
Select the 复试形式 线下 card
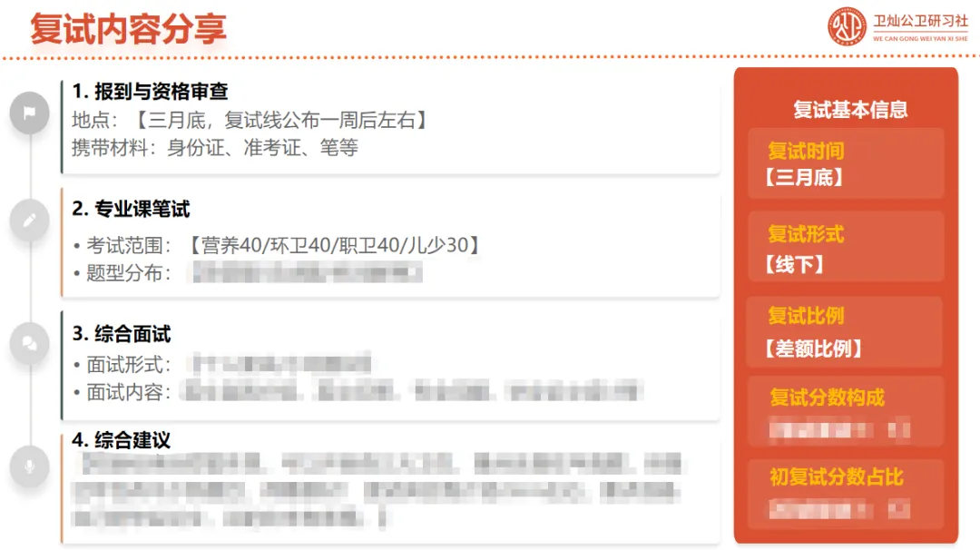(846, 248)
